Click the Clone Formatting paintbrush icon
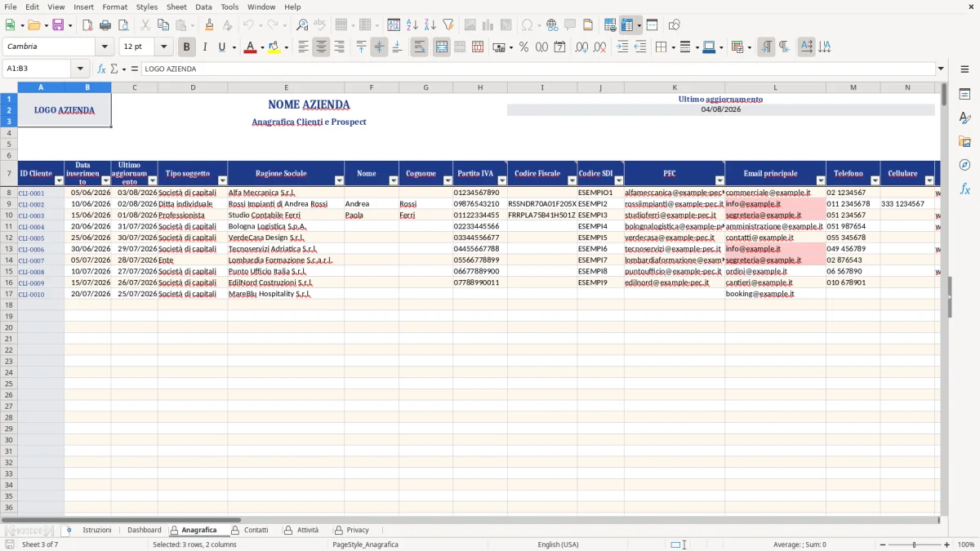 210,25
